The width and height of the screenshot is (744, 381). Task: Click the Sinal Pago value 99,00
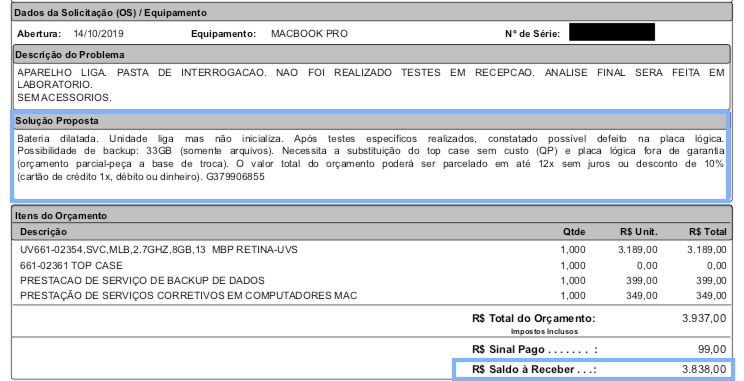(712, 349)
